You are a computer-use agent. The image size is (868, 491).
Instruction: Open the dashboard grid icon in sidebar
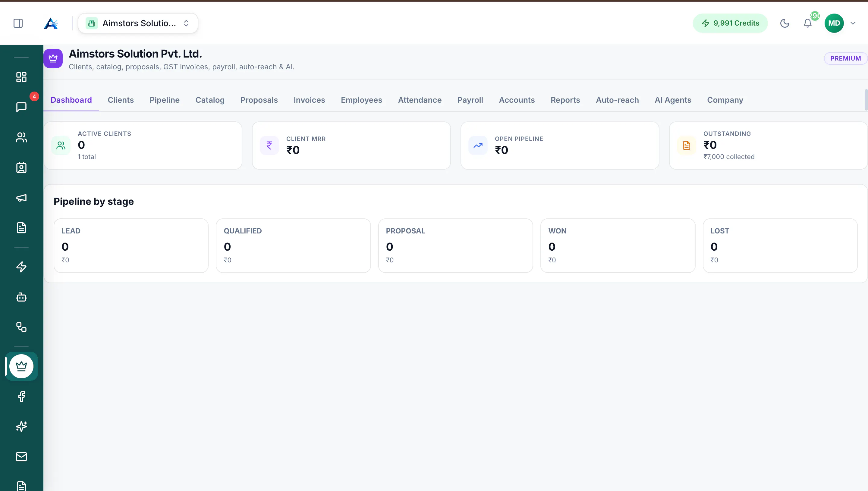(21, 77)
